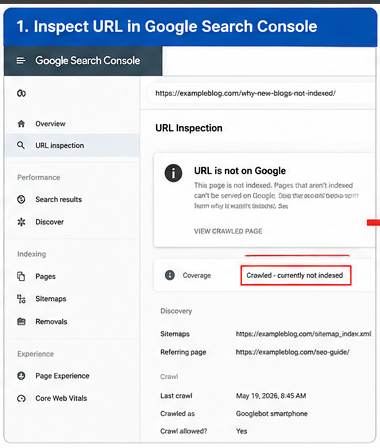
Task: Expand the Coverage row
Action: coord(264,275)
